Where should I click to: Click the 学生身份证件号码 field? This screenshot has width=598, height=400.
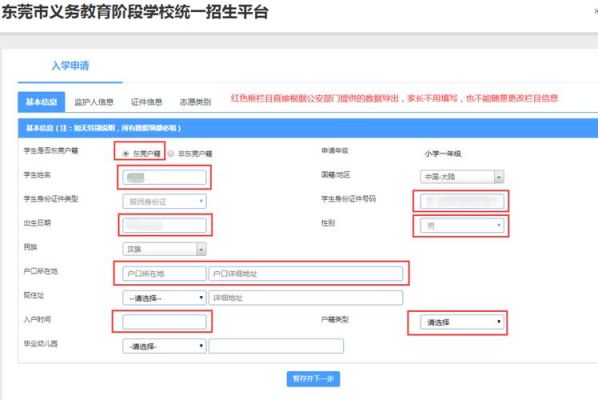(462, 201)
